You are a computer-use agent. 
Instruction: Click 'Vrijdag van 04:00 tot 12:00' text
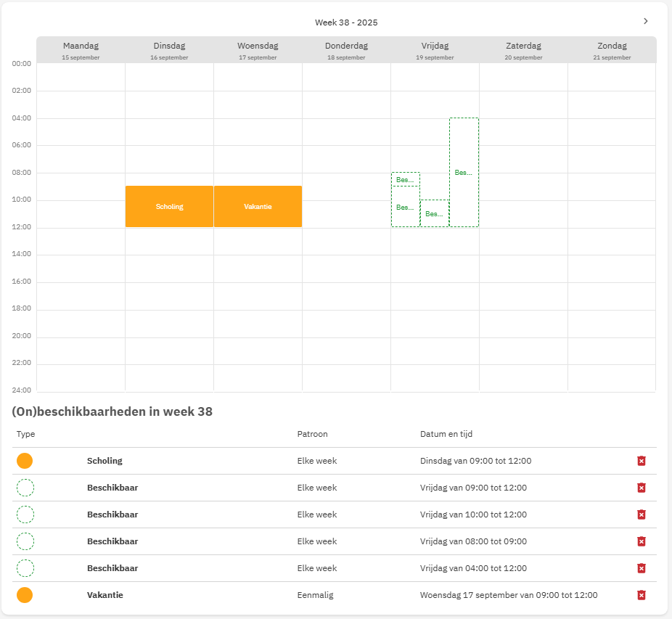click(474, 568)
